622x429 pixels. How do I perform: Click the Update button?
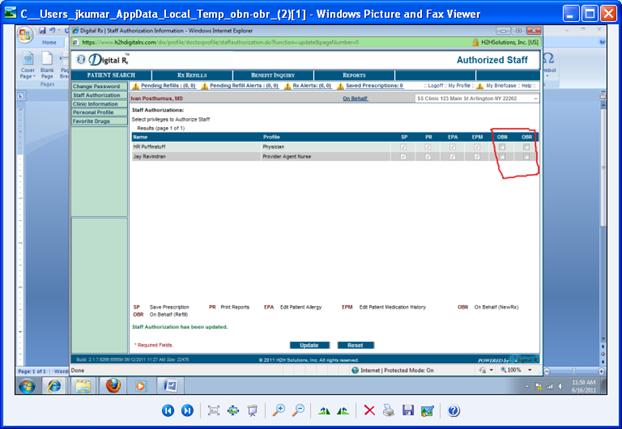click(x=309, y=345)
